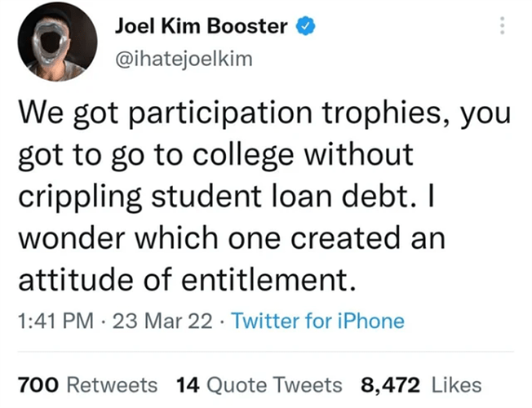Image resolution: width=532 pixels, height=408 pixels.
Task: Click the blue verified badge icon
Action: (306, 26)
